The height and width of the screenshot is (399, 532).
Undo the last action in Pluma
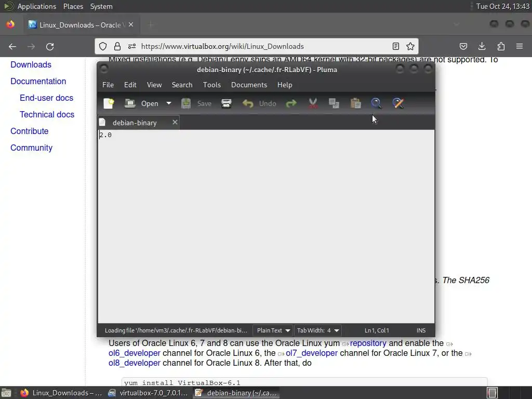click(x=259, y=103)
